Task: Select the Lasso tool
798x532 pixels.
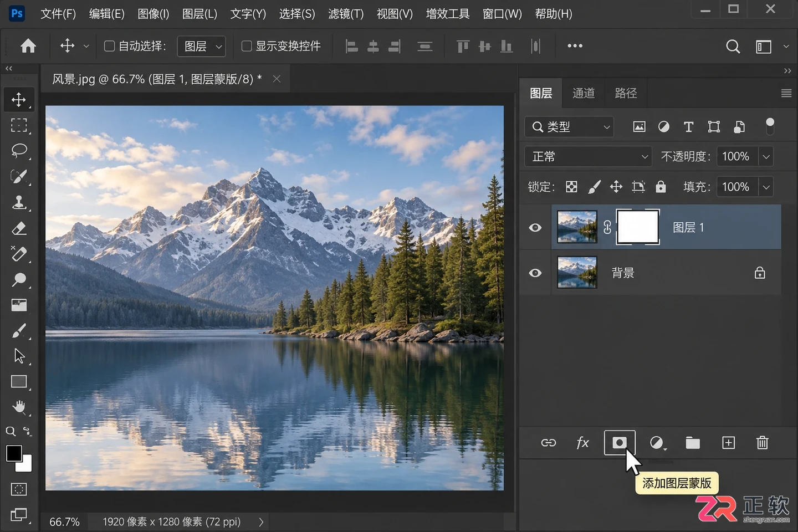Action: click(19, 151)
